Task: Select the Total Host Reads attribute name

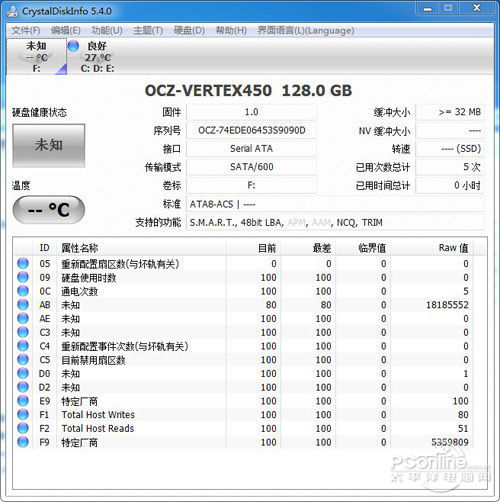Action: click(98, 428)
